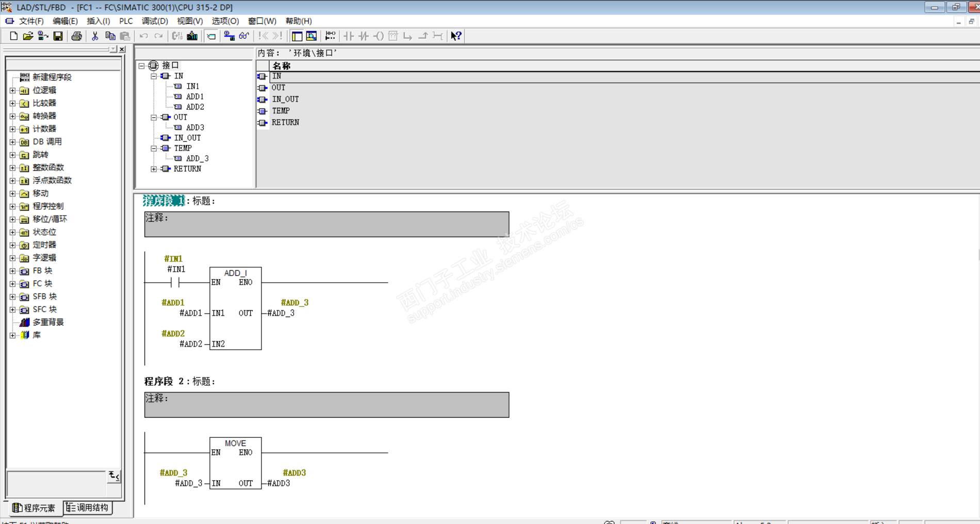Select OUT row in the name table

279,88
